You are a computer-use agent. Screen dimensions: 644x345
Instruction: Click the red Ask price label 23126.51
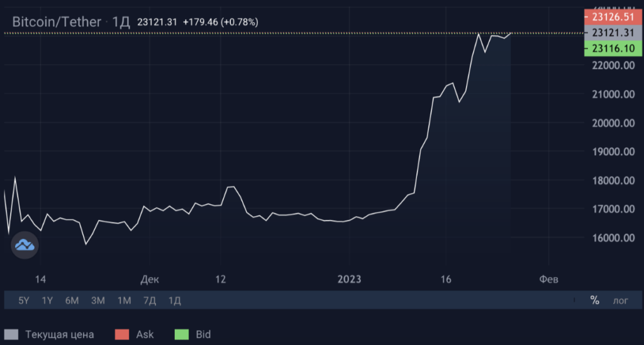point(613,17)
